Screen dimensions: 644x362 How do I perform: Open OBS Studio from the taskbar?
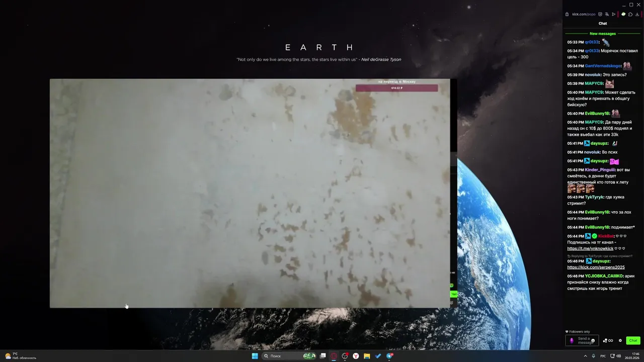coord(345,356)
